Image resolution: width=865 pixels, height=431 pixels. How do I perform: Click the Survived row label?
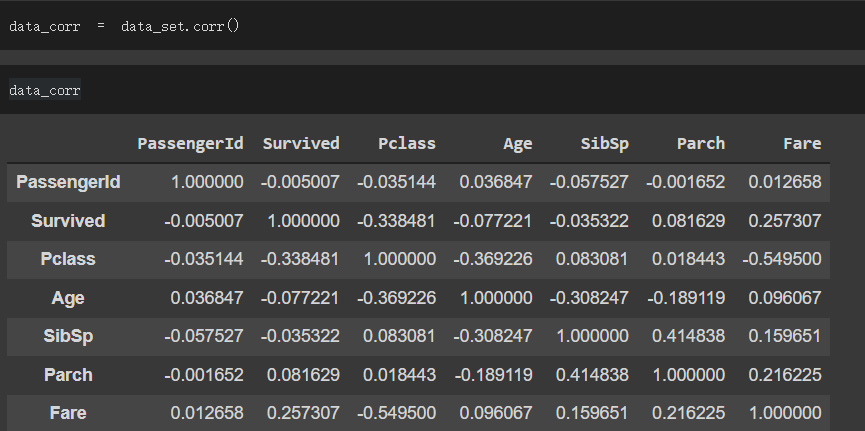[x=68, y=221]
